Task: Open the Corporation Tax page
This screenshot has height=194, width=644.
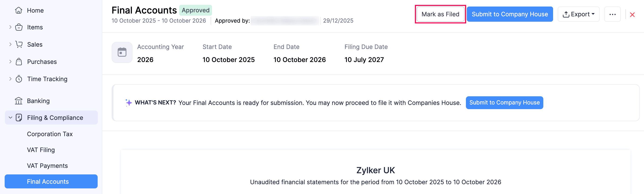Action: (x=50, y=134)
